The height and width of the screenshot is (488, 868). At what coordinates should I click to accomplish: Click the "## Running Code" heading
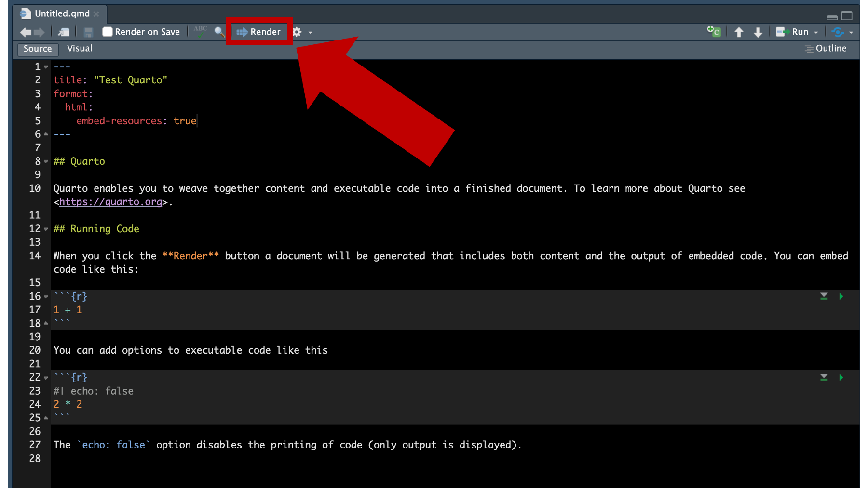click(96, 229)
